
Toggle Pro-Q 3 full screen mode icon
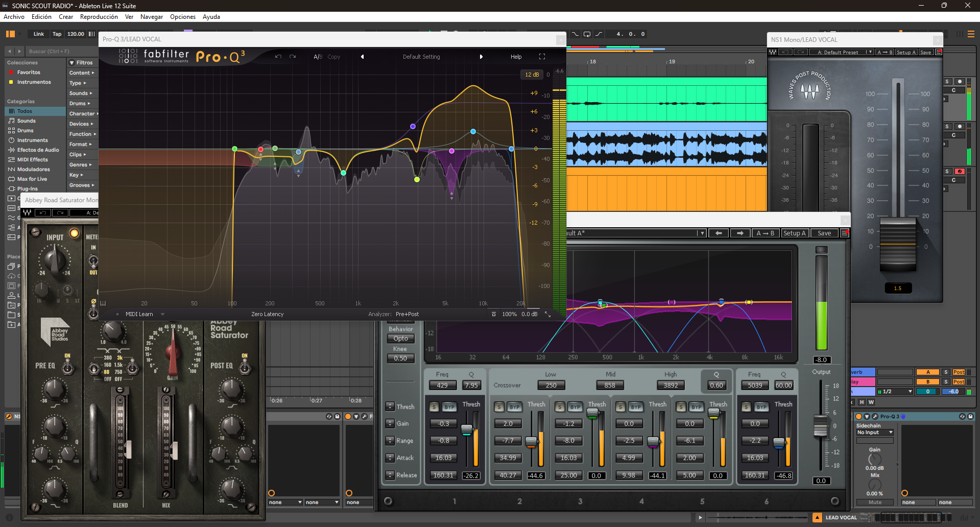point(542,57)
